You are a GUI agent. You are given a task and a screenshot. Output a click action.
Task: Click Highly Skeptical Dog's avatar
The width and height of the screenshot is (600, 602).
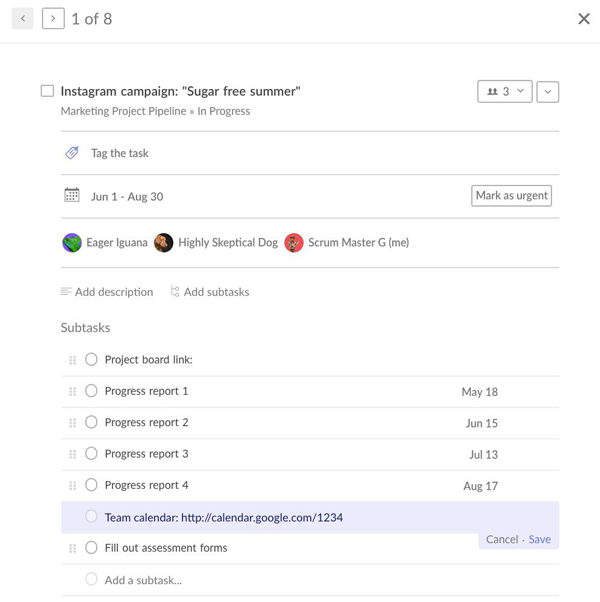pyautogui.click(x=164, y=243)
